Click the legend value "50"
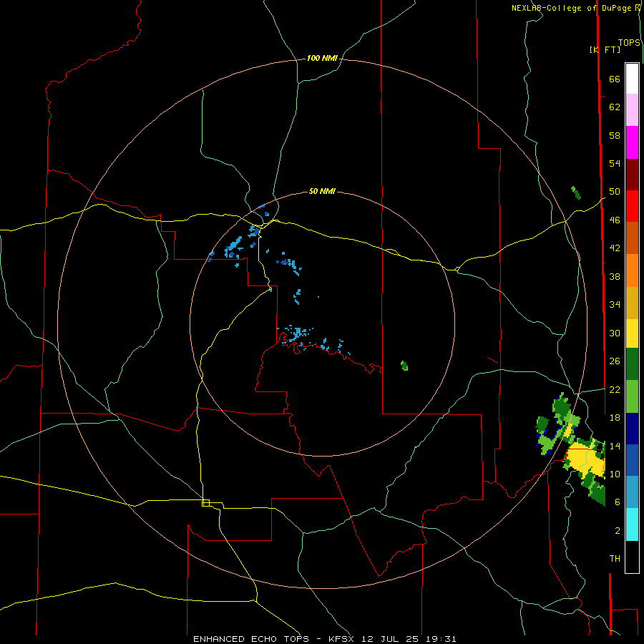 tap(615, 191)
